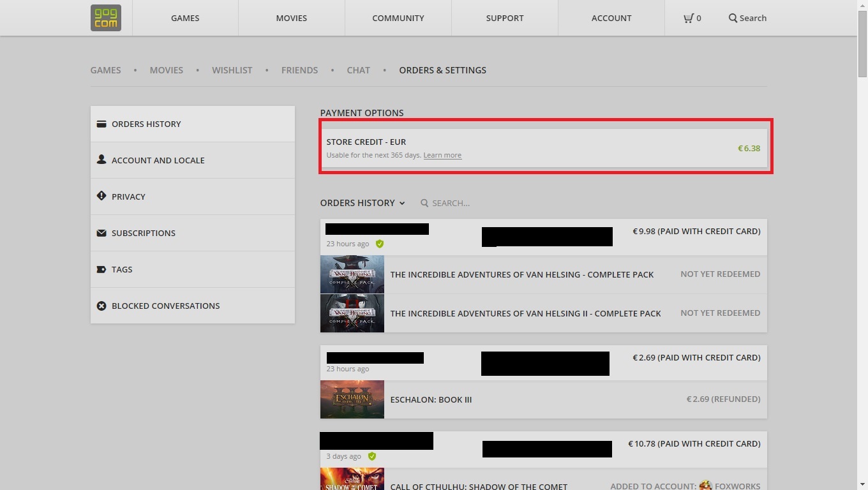Open the GAMES top menu
Viewport: 868px width, 490px height.
[x=185, y=18]
